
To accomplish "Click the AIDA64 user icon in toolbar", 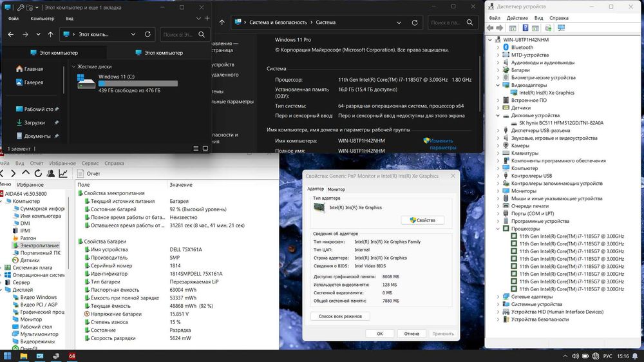I will (50, 173).
